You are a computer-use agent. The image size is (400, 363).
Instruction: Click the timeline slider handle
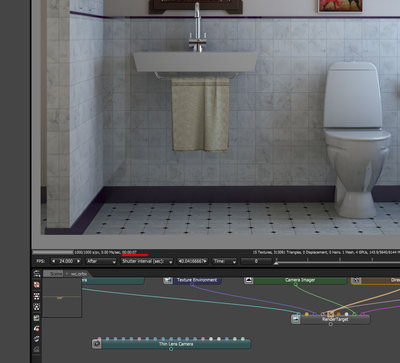click(276, 263)
